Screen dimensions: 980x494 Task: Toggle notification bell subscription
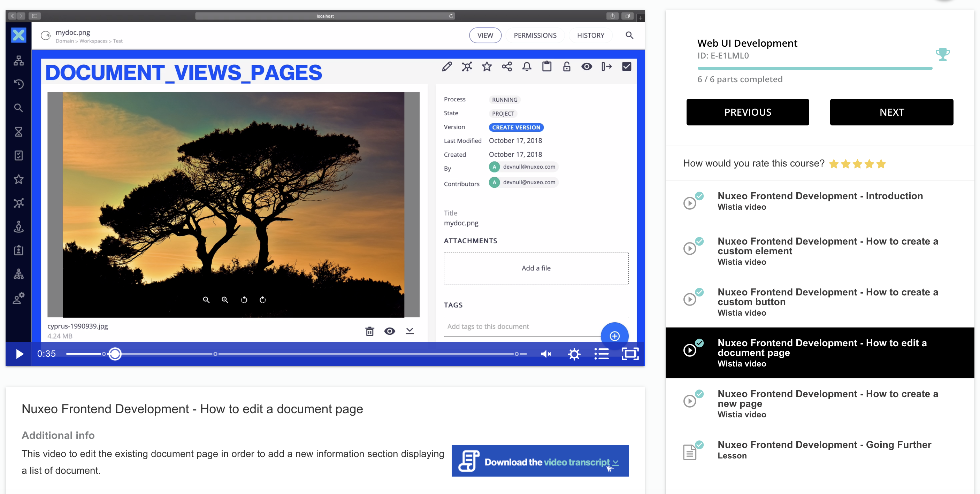(527, 67)
